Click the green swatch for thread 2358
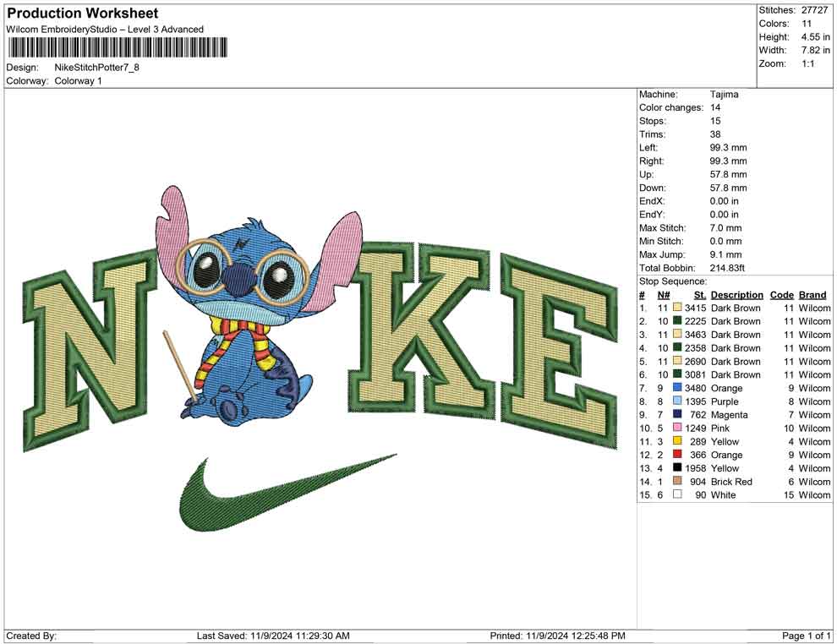The width and height of the screenshot is (837, 644). [677, 347]
